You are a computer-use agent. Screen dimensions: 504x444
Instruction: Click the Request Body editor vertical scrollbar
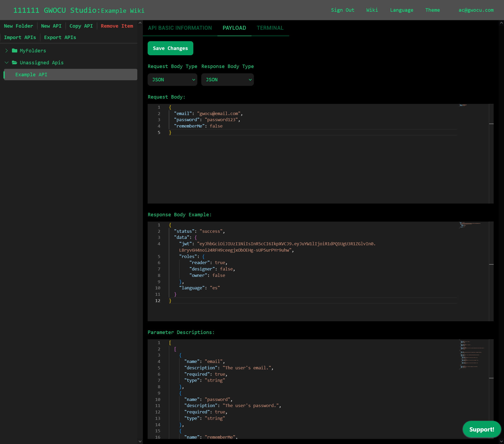tap(491, 154)
